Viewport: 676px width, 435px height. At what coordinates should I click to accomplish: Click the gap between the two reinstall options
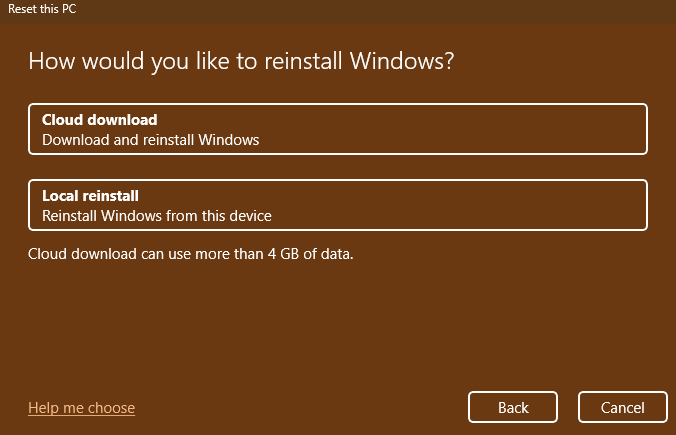[x=338, y=167]
